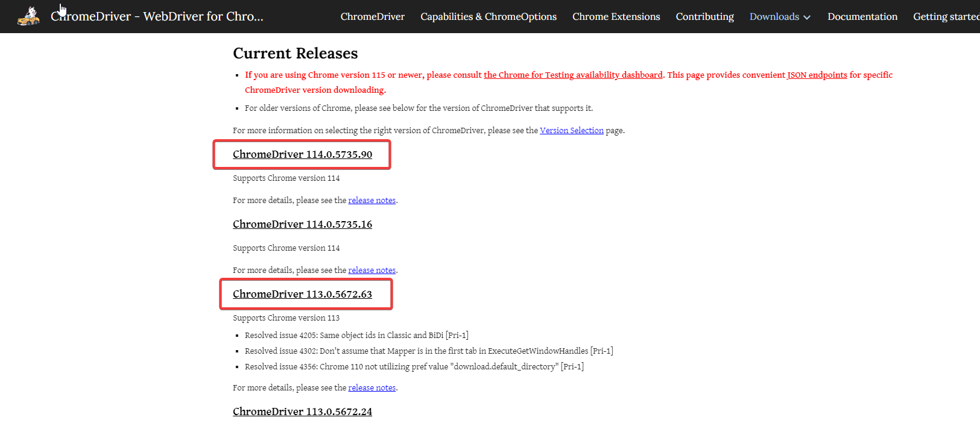Open the ChromeDriver nav item
This screenshot has height=429, width=980.
373,17
